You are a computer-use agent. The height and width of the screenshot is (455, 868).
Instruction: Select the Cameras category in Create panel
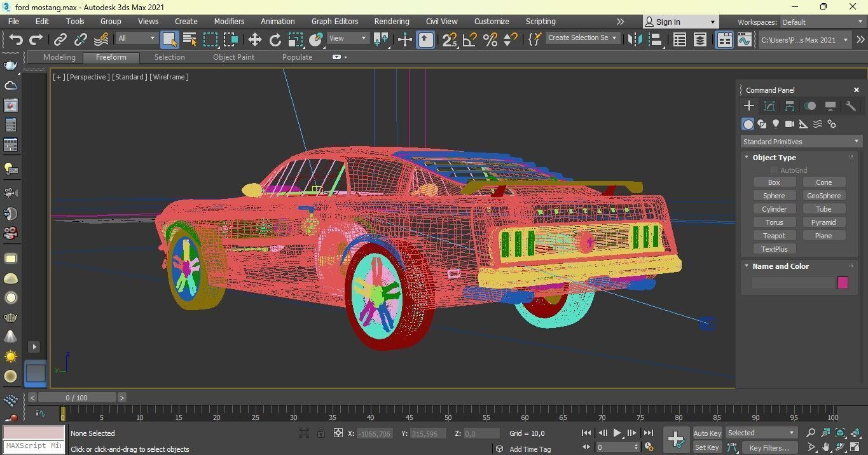click(x=790, y=125)
